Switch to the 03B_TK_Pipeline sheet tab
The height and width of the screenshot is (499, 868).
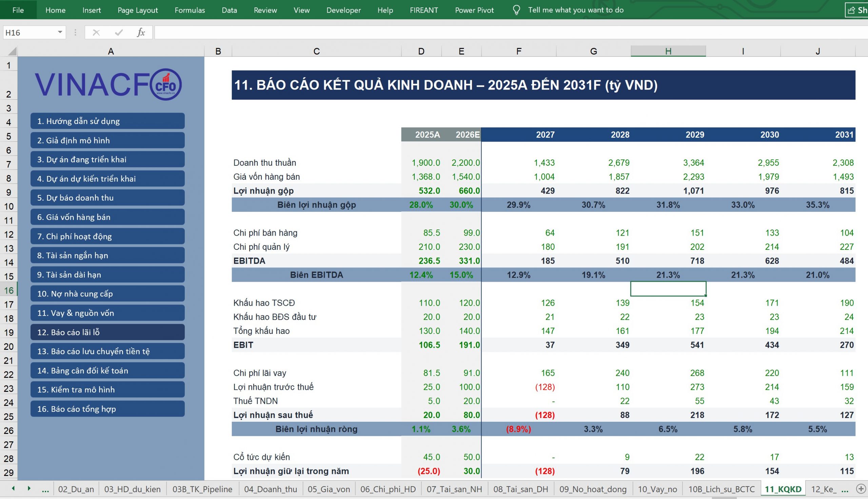202,490
